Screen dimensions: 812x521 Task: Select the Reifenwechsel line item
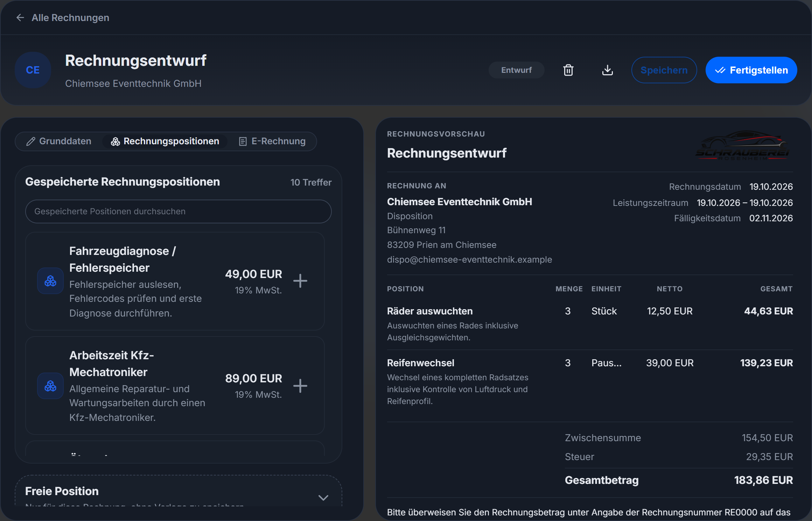[x=590, y=382]
